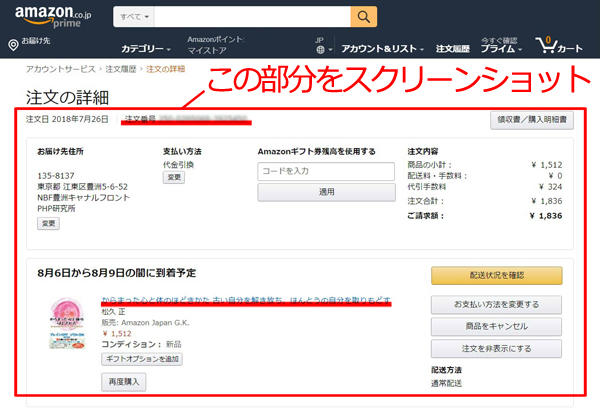The width and height of the screenshot is (600, 409).
Task: Click the Amazonポイント navigation link
Action: [x=215, y=39]
